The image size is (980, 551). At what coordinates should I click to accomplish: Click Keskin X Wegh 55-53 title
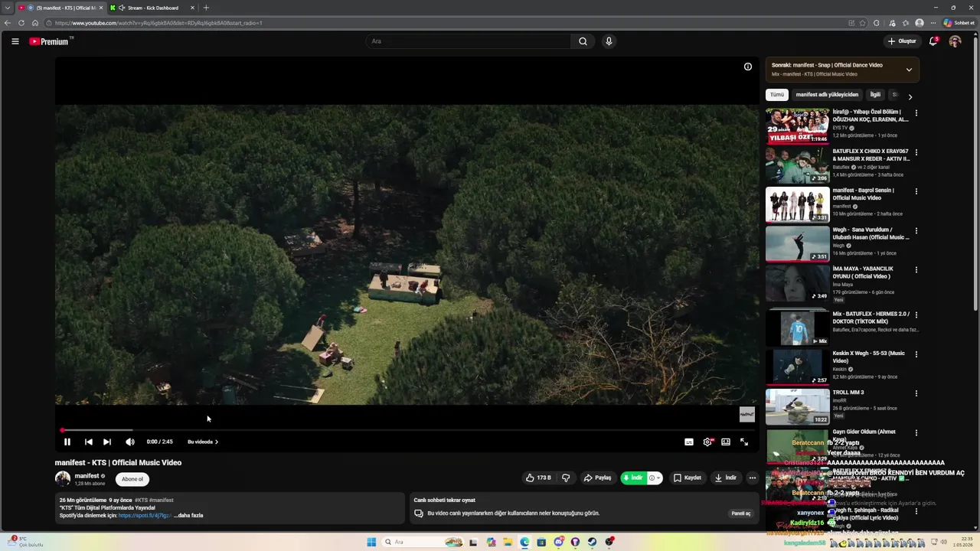coord(868,357)
